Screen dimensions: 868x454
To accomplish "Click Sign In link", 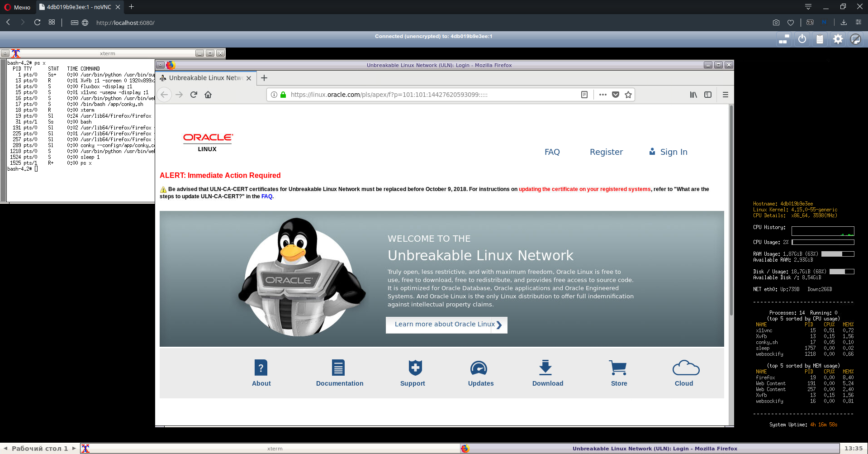I will pos(669,152).
